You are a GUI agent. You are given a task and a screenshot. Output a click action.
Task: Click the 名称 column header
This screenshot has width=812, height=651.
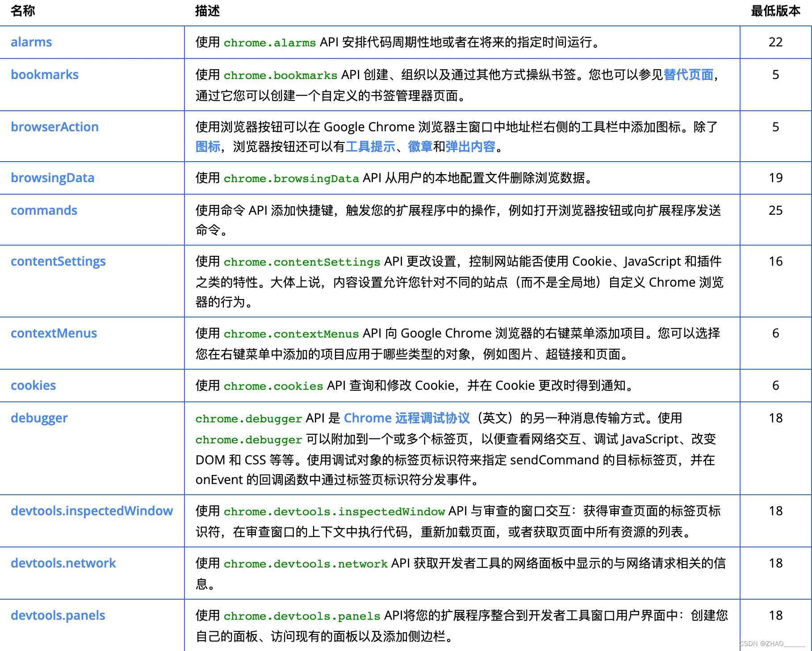click(23, 11)
